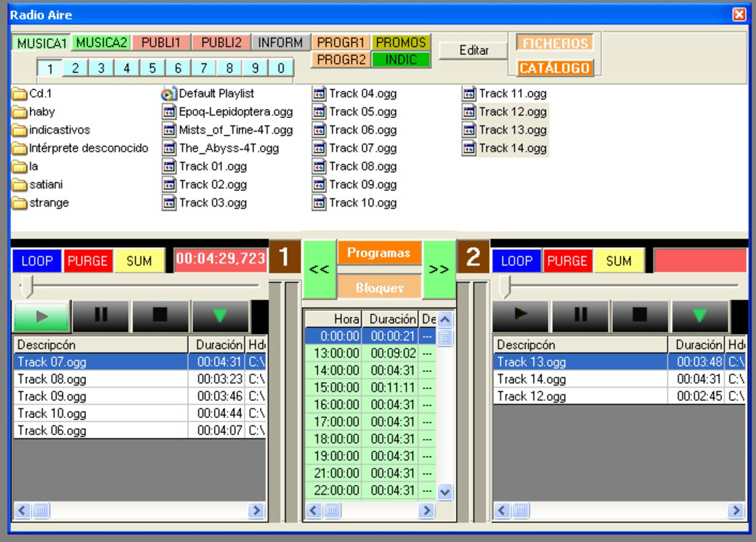This screenshot has height=542, width=756.
Task: Select The_Abyss-4T.ogg file
Action: tap(221, 148)
